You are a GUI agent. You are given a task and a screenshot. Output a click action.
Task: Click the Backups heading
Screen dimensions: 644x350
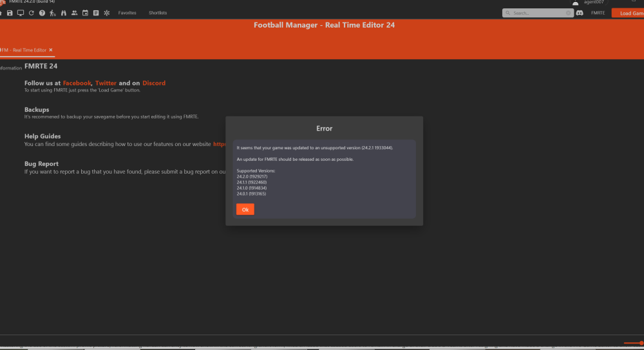click(x=37, y=109)
